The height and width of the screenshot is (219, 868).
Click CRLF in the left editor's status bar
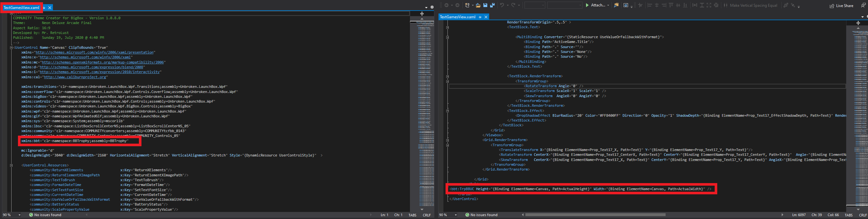click(427, 215)
